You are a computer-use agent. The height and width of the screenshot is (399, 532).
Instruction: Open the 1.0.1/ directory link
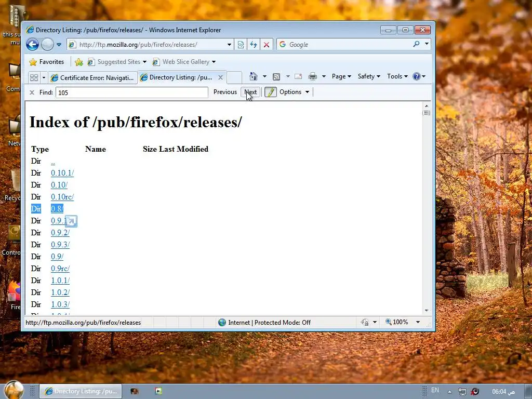60,281
